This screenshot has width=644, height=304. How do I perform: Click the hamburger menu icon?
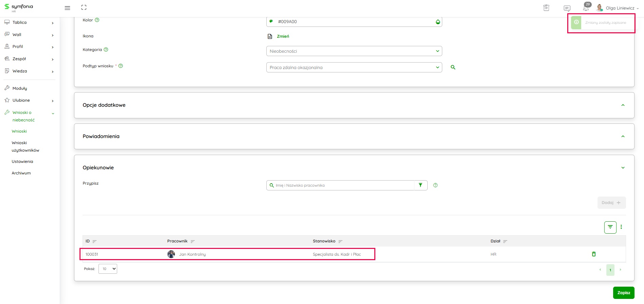coord(67,8)
